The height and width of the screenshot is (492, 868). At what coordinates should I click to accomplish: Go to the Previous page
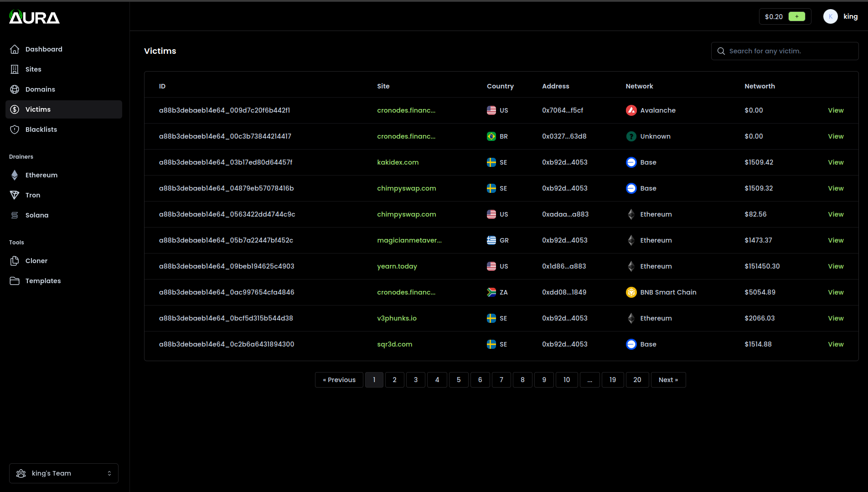(339, 380)
